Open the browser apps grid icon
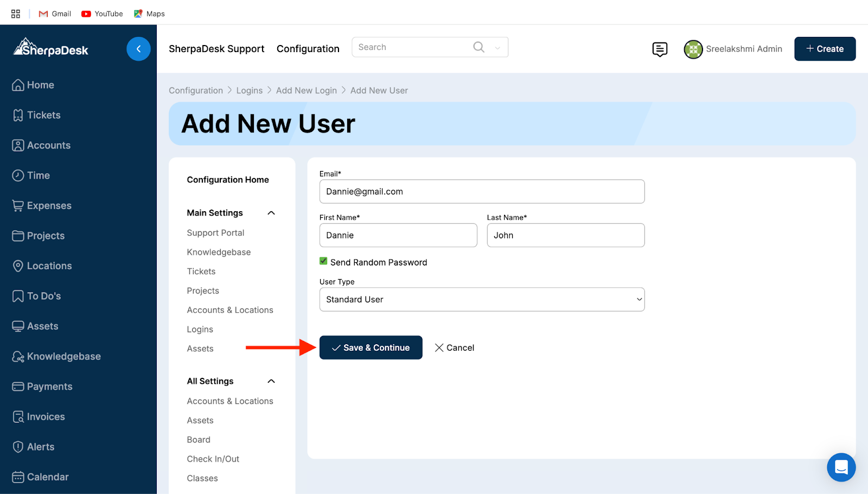 [16, 14]
